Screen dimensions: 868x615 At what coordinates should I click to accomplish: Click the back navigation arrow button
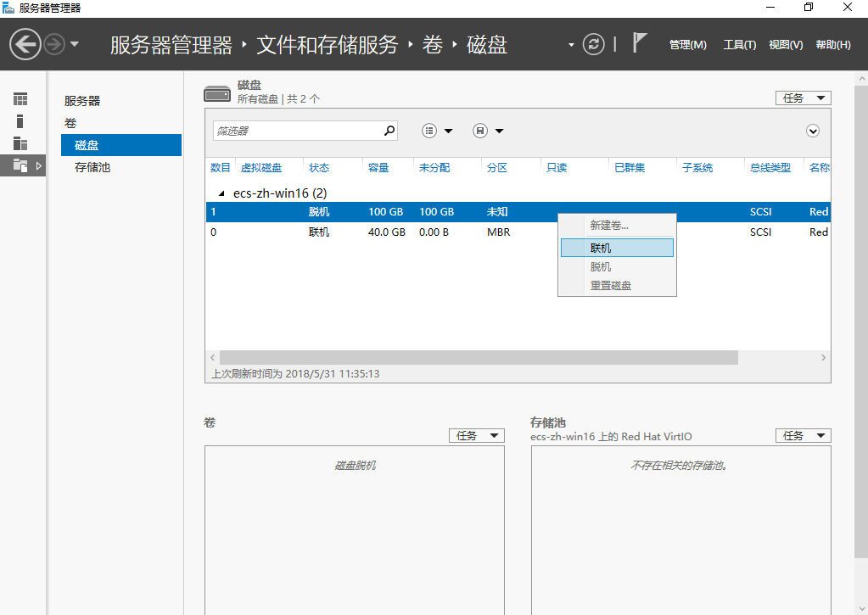26,44
